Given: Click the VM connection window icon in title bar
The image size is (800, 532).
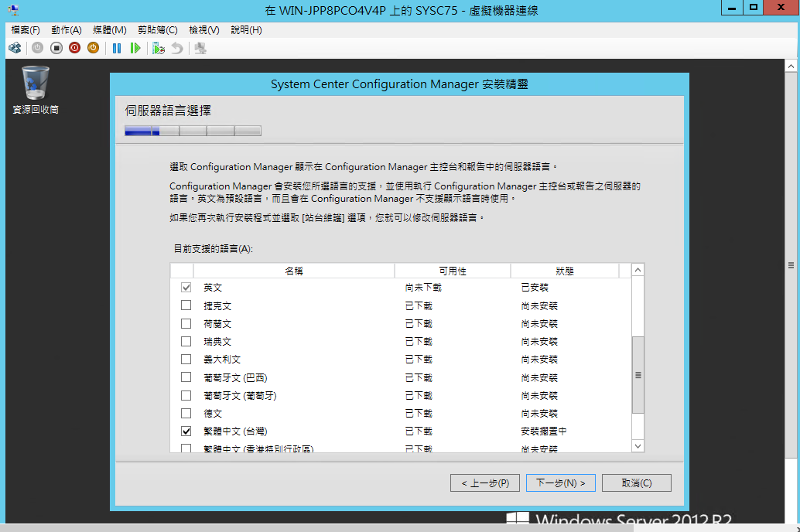Looking at the screenshot, I should pos(13,10).
